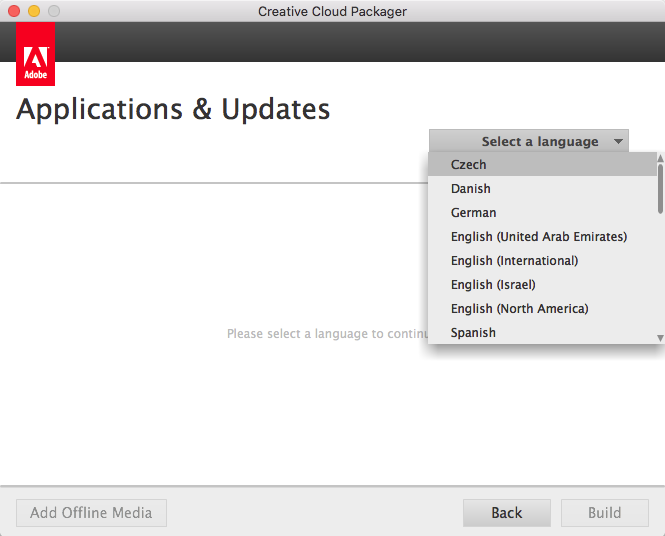Image resolution: width=665 pixels, height=536 pixels.
Task: Click the language list scroll-up arrow
Action: coord(660,158)
